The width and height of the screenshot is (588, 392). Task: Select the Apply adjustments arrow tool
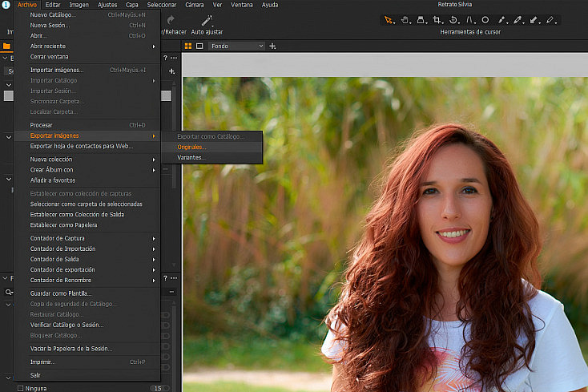(534, 20)
